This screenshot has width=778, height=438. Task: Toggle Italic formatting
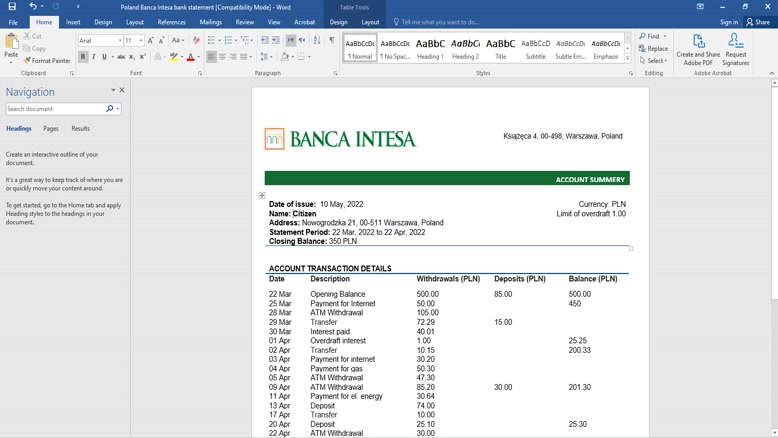coord(94,57)
